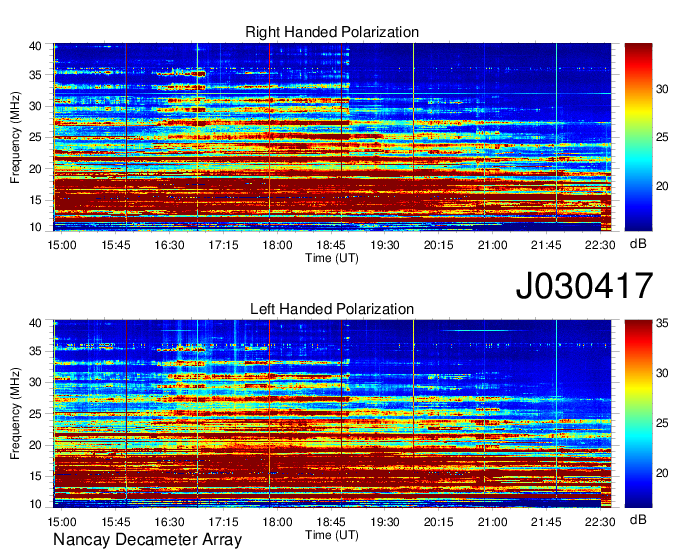The height and width of the screenshot is (552, 680).
Task: Click the 30 MHz frequency tick on the bottom plot
Action: [35, 382]
